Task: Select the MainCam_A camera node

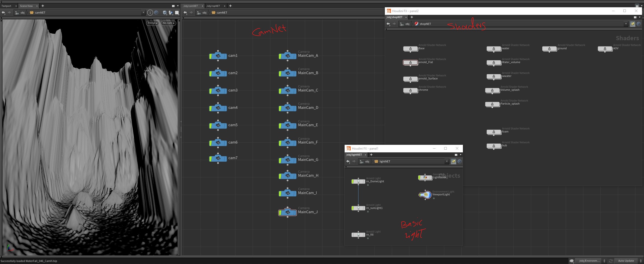Action: click(x=288, y=56)
